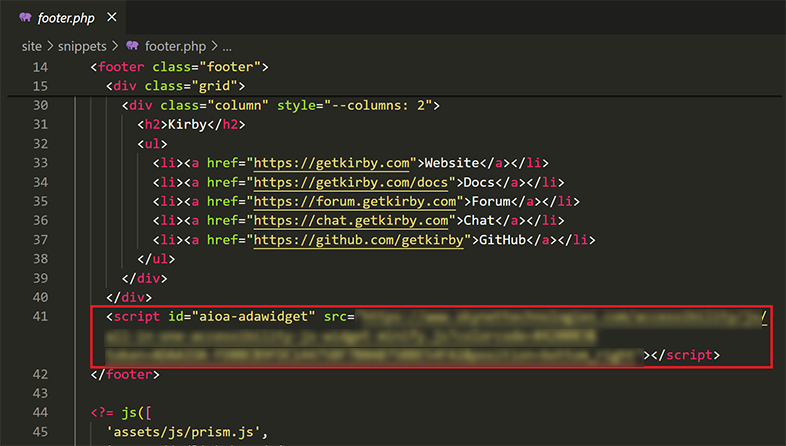Click the h2 'Kirby' heading text
This screenshot has height=446, width=786.
[187, 124]
